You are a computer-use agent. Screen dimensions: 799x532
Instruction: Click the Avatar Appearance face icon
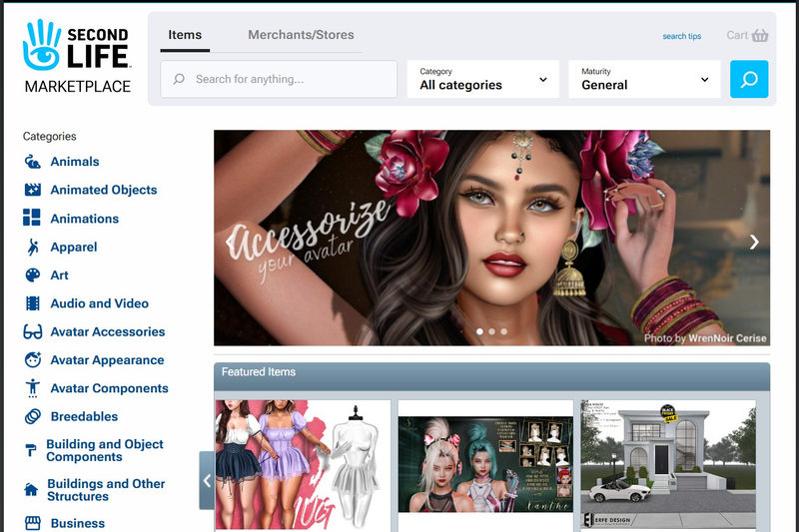pos(33,360)
